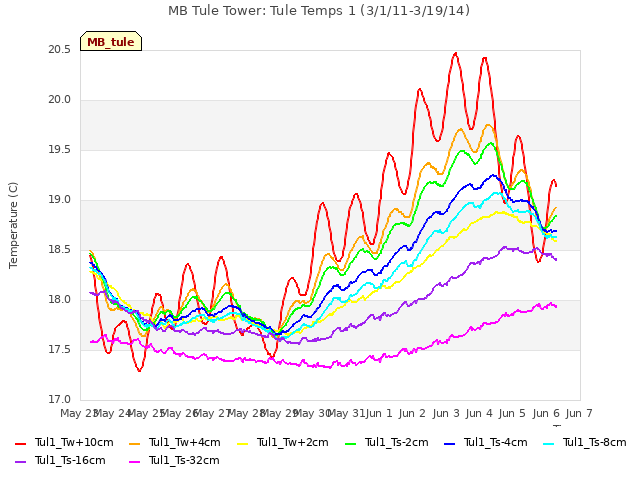Toggle the Tul1_Ts-4cm legend entry
640x480 pixels.
486,442
